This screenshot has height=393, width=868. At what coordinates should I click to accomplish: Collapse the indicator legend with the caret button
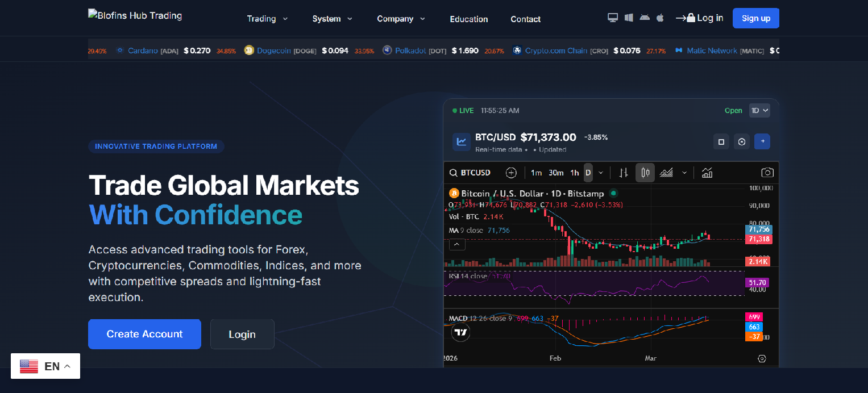(x=457, y=245)
